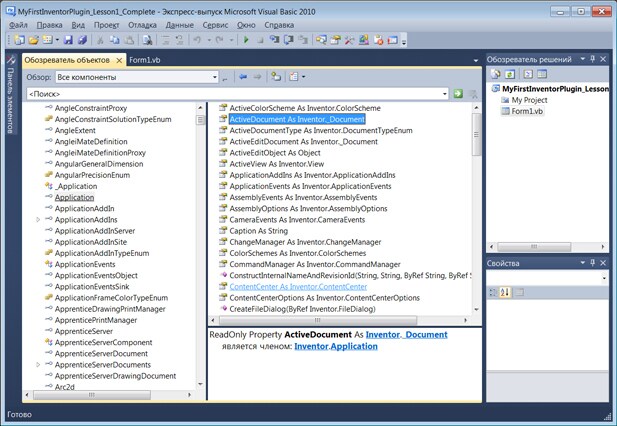This screenshot has height=426, width=617.
Task: Follow the Inventor.Application link in description
Action: pyautogui.click(x=336, y=346)
